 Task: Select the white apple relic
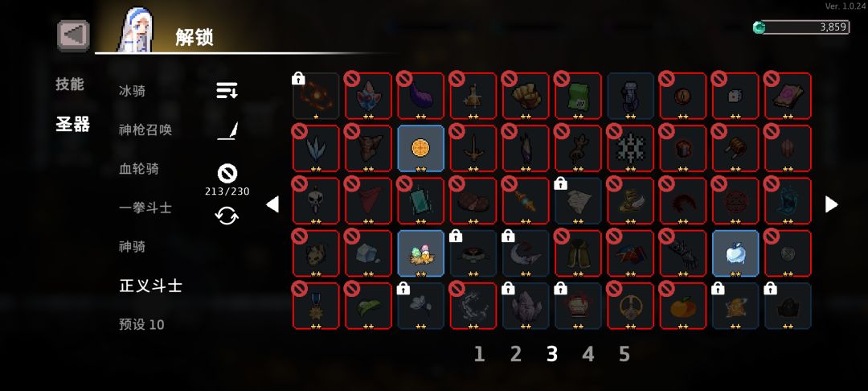tap(735, 253)
